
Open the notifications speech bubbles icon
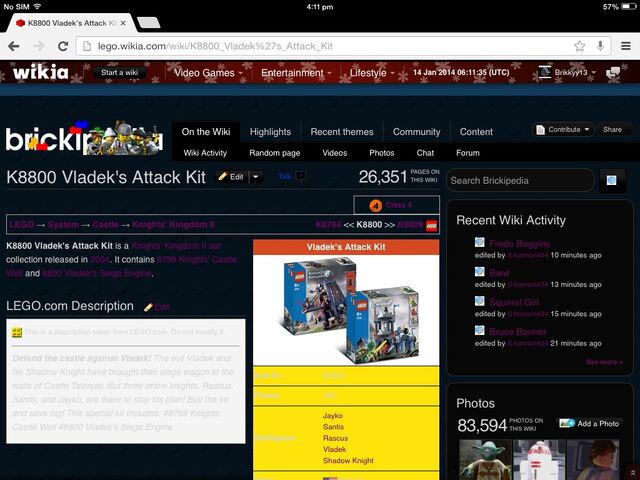[x=613, y=73]
